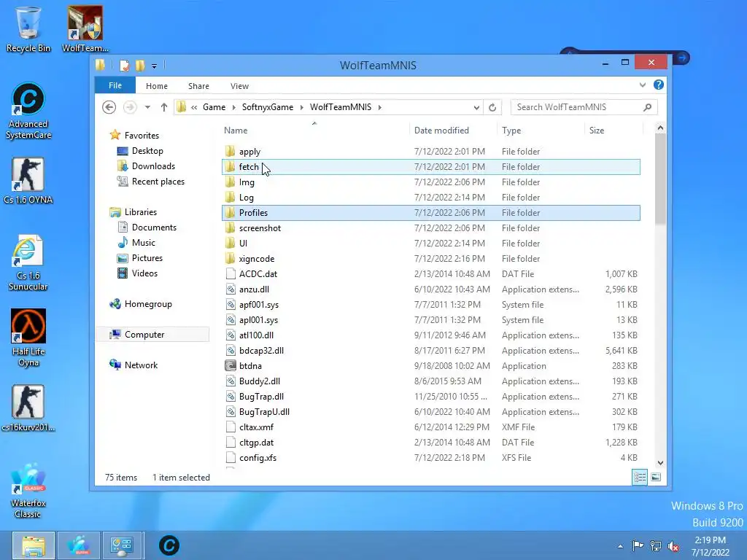This screenshot has width=747, height=560.
Task: Sort by Date modified column header
Action: [x=452, y=130]
